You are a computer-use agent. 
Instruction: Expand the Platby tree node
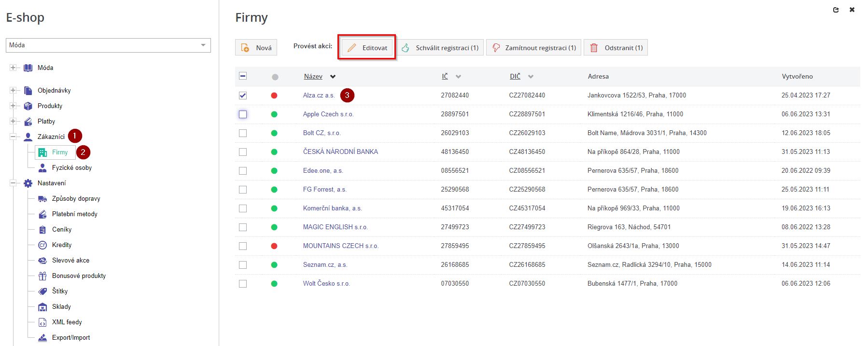point(13,122)
